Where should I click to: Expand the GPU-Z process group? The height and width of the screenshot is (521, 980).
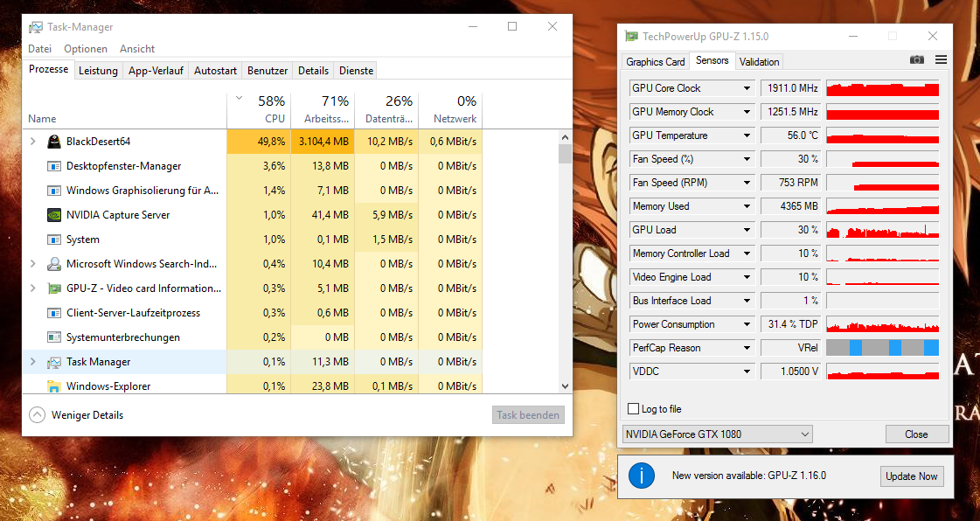click(33, 288)
